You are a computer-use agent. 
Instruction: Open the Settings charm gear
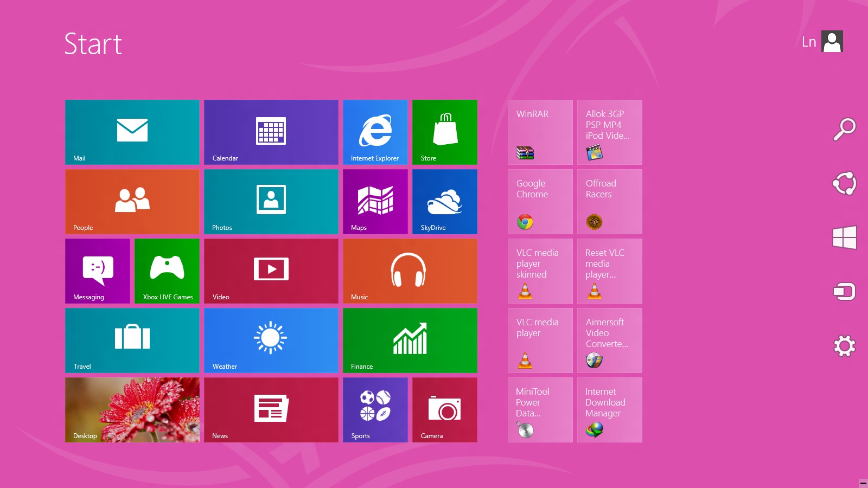click(845, 346)
